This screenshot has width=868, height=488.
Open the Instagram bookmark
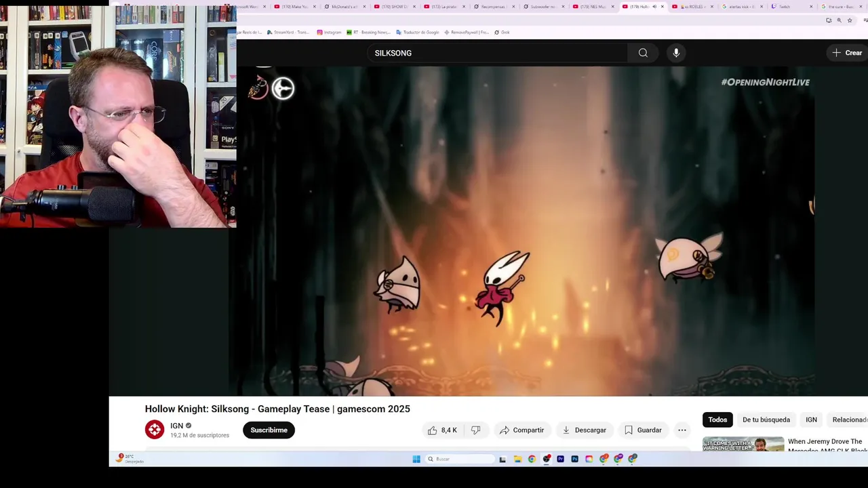click(330, 32)
